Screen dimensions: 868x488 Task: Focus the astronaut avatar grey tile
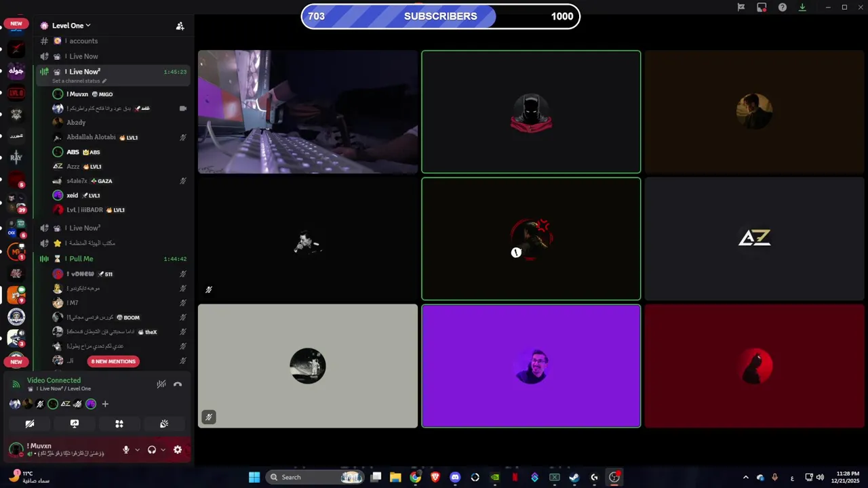tap(308, 366)
